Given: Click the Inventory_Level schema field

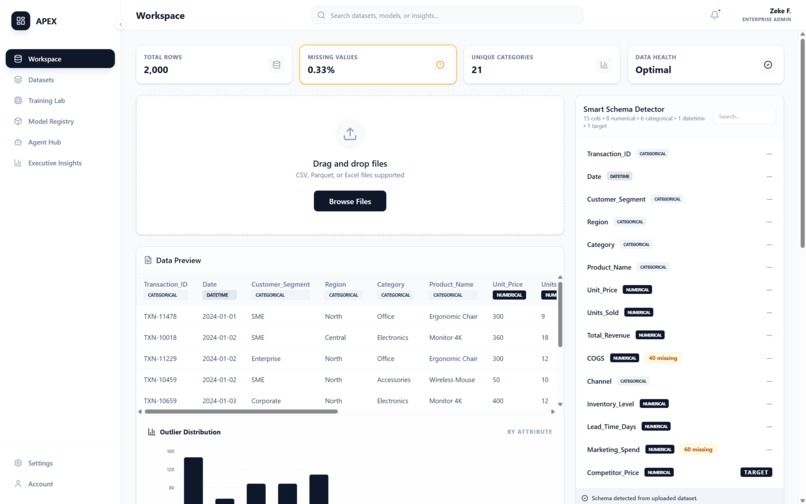Looking at the screenshot, I should point(610,404).
